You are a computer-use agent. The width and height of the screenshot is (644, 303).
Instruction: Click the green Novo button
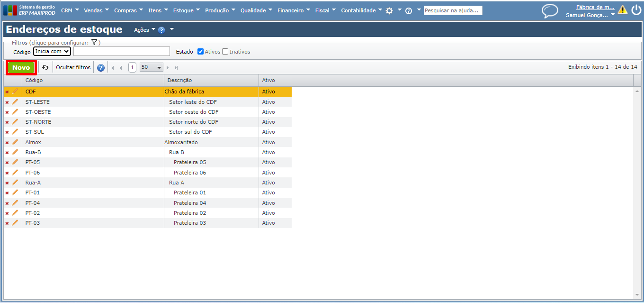(21, 68)
